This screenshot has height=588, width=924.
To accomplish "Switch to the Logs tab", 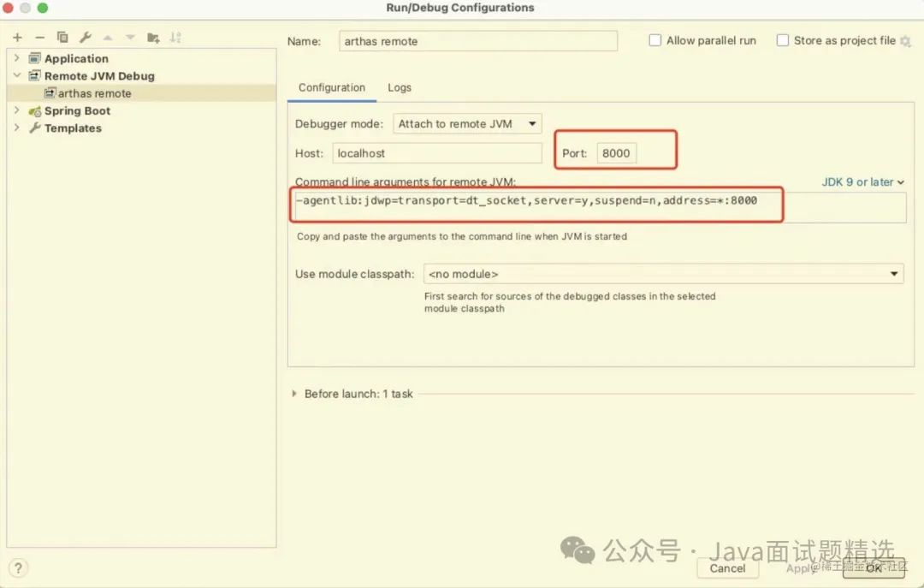I will [400, 87].
